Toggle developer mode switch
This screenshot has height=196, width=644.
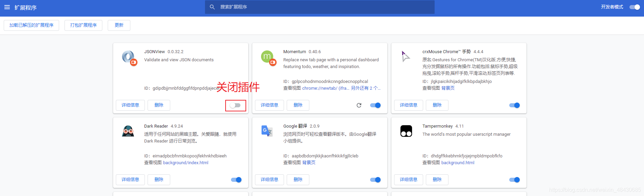(x=635, y=7)
